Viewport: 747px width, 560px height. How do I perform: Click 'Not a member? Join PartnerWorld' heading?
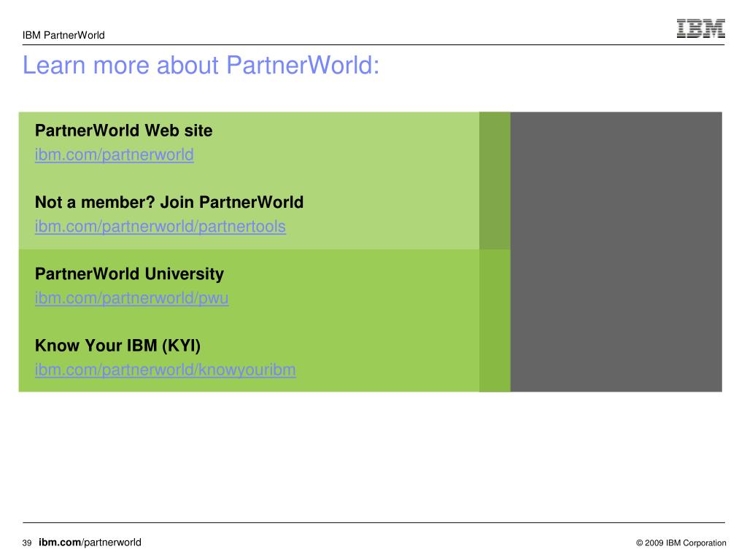click(169, 203)
